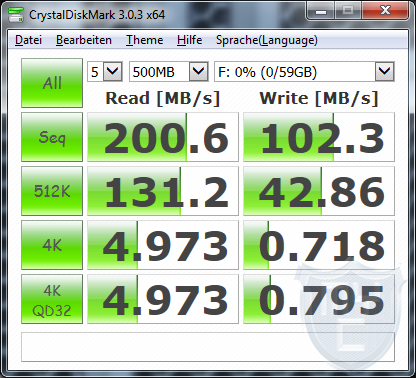Run all benchmarks with All button
The height and width of the screenshot is (378, 416).
coord(52,83)
